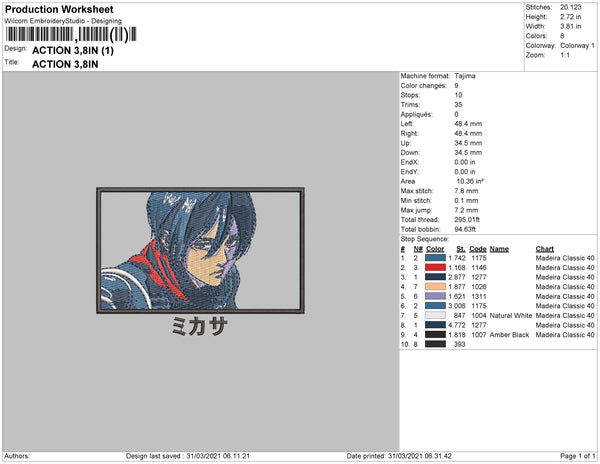Click the ミカサ katakana text below the design
Viewport: 600px width, 464px height.
199,327
